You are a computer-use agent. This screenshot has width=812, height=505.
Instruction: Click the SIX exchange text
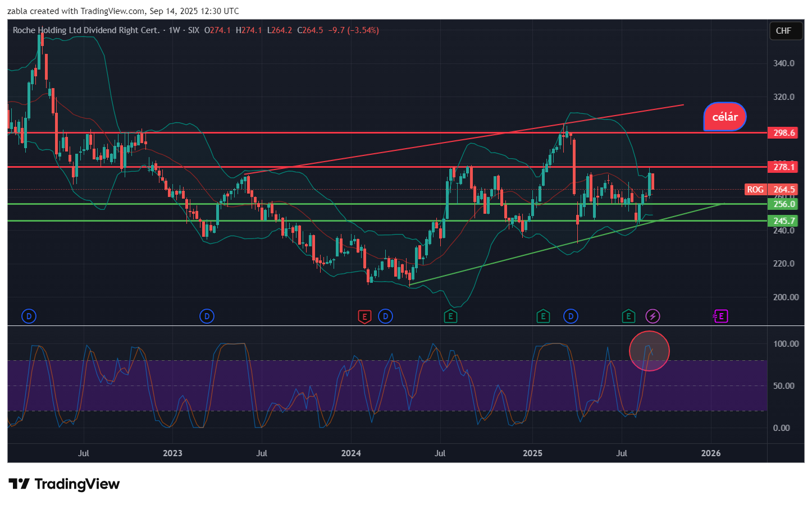tap(194, 30)
